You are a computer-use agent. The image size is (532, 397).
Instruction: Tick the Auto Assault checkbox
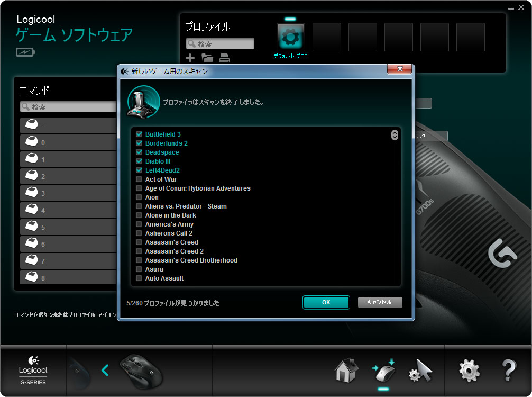tap(139, 278)
